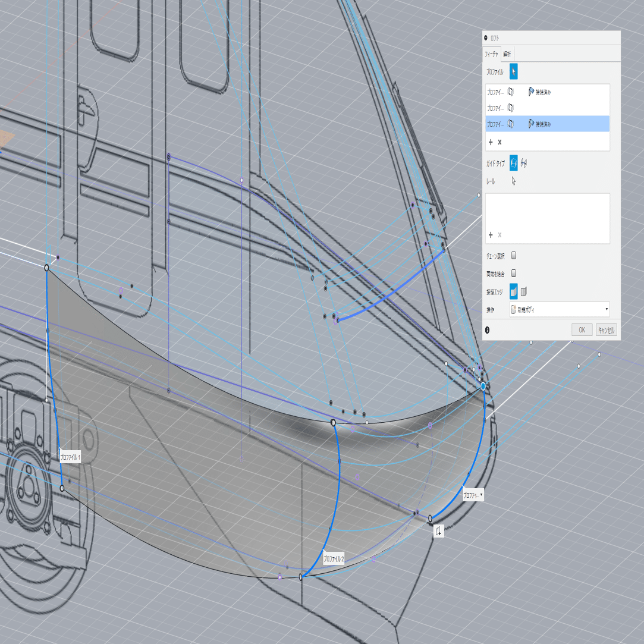The height and width of the screenshot is (644, 644).
Task: Add a profile with the plus icon
Action: pos(491,142)
